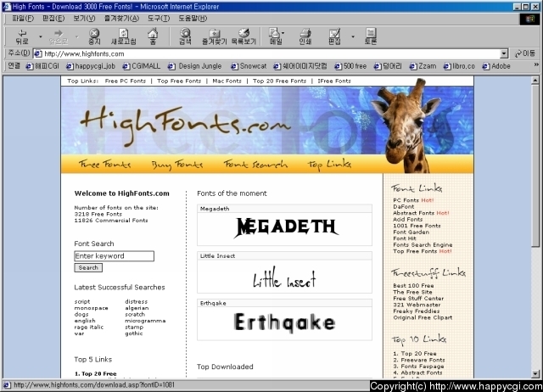Click the Font Search navigation link

(255, 164)
